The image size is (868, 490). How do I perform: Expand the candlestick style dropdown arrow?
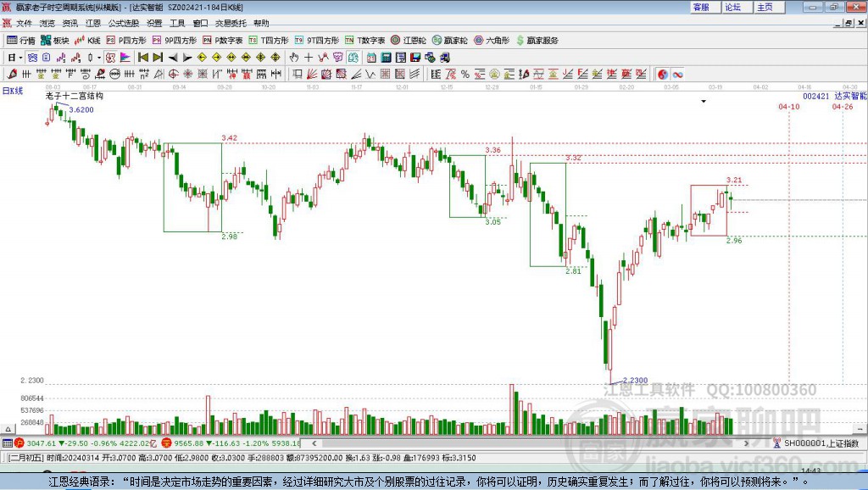98,58
